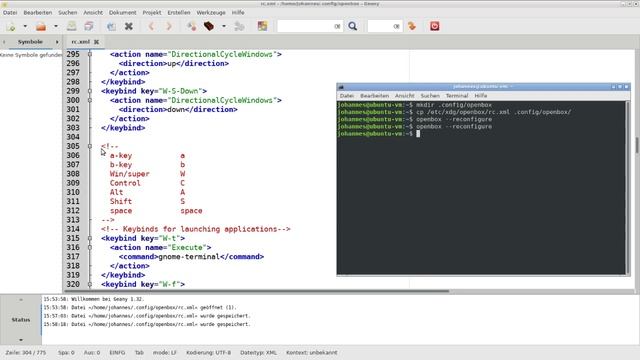Open the Terminal menu in terminal window
This screenshot has width=640, height=360.
457,96
